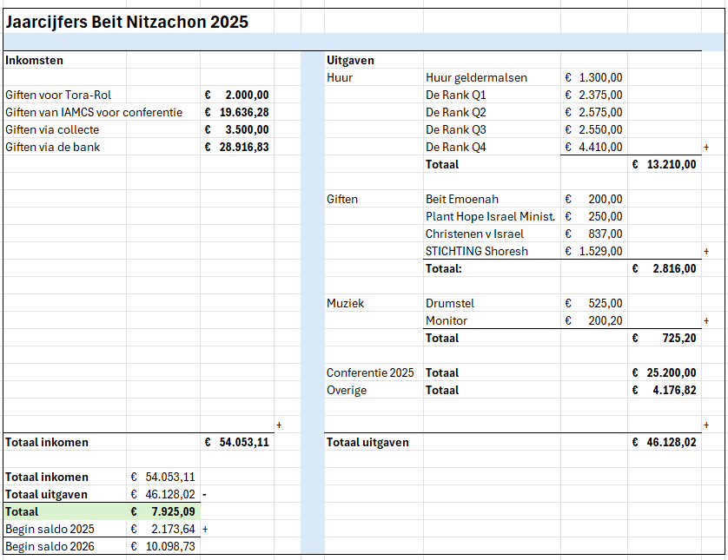Select the STICHTING Shoresh cell
The height and width of the screenshot is (560, 728).
tap(476, 251)
